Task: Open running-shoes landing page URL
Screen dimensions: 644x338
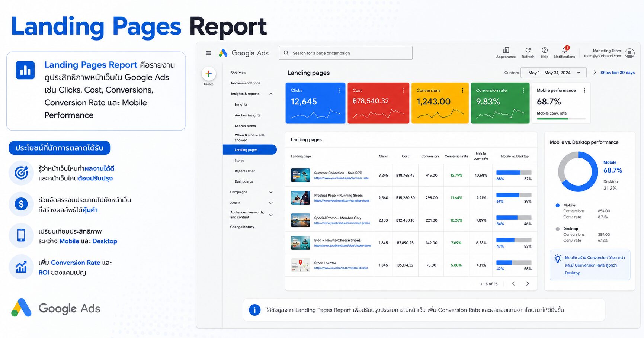Action: [342, 201]
